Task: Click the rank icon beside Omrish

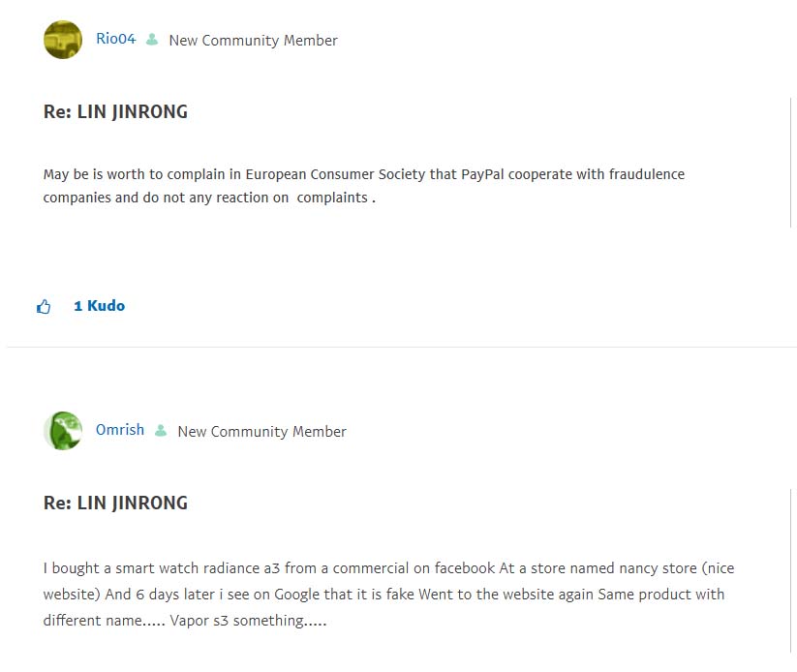Action: point(161,431)
